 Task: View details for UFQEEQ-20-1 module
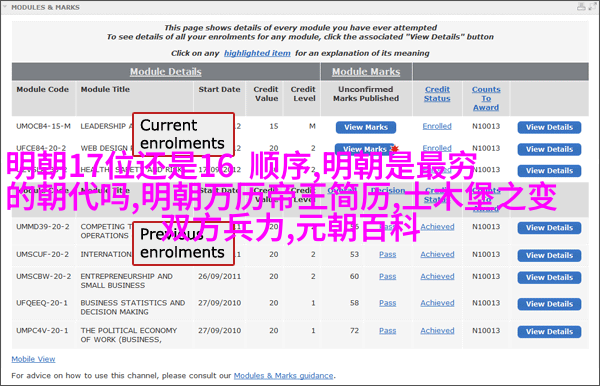549,304
